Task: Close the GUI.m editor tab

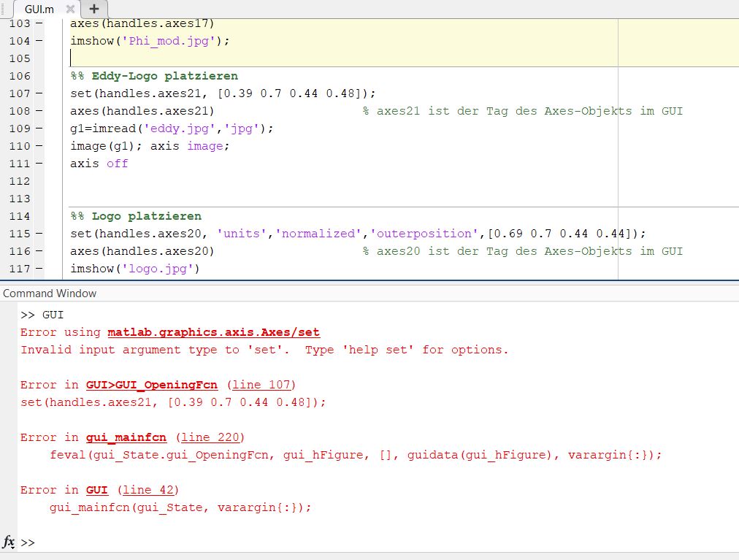Action: click(70, 9)
